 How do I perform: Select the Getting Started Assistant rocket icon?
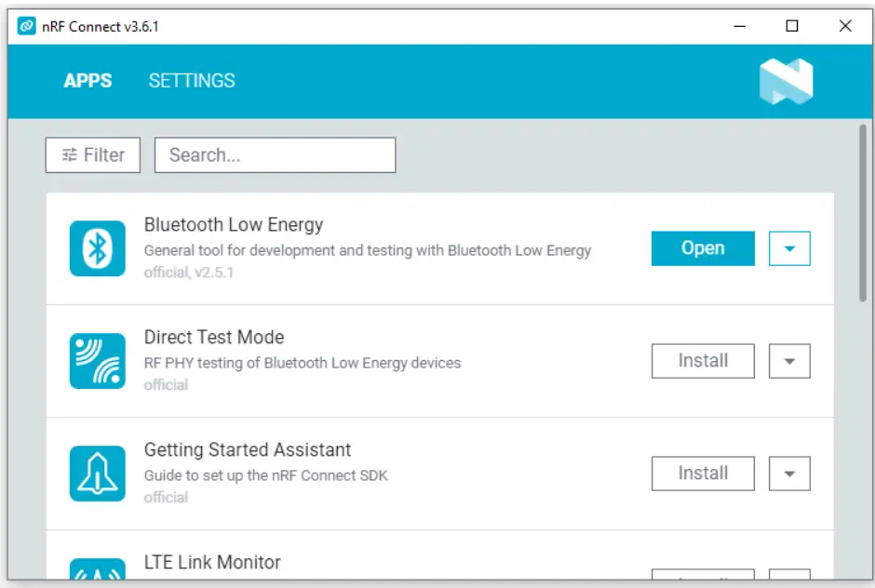point(97,474)
